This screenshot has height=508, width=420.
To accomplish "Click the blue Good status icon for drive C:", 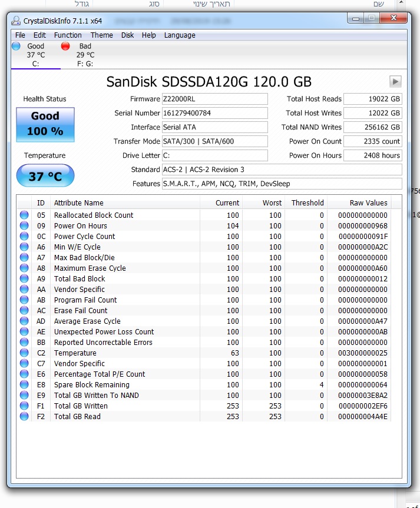I will click(16, 46).
